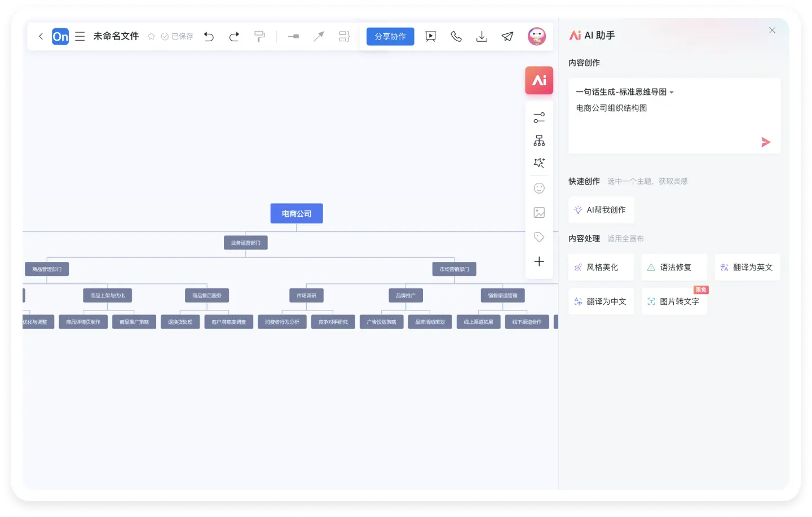Open the AI assistant floating button
This screenshot has width=812, height=517.
[x=539, y=80]
